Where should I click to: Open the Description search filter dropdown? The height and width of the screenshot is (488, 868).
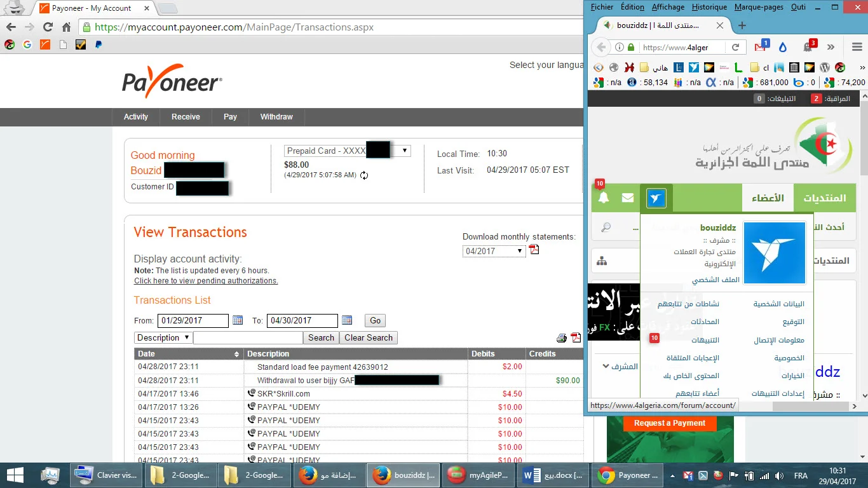click(x=163, y=338)
